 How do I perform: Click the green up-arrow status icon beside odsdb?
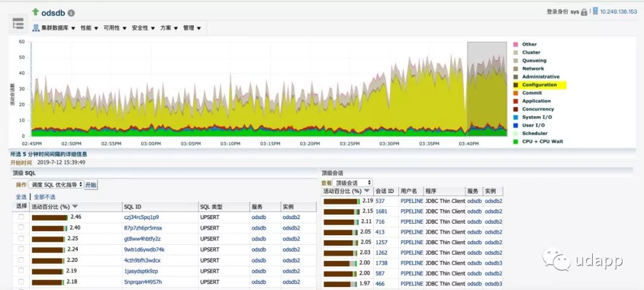35,12
